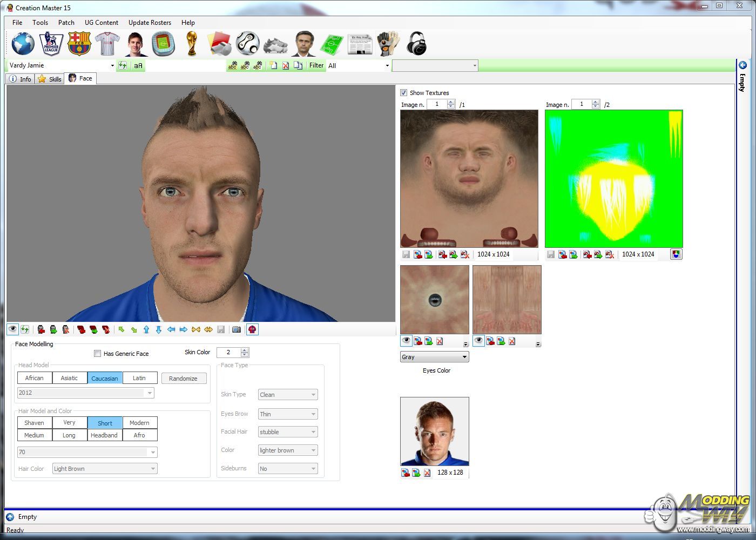This screenshot has height=540, width=756.
Task: Select the Modern hair model button
Action: point(139,423)
